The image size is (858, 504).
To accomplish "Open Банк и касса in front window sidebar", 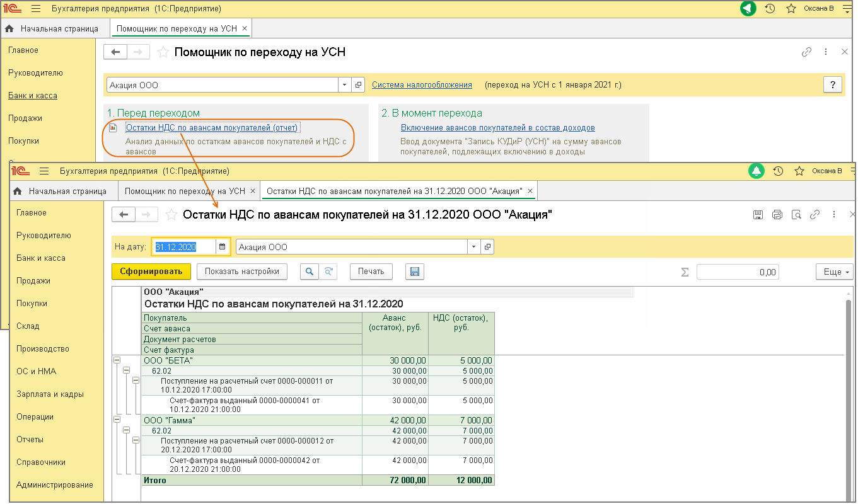I will coord(41,258).
